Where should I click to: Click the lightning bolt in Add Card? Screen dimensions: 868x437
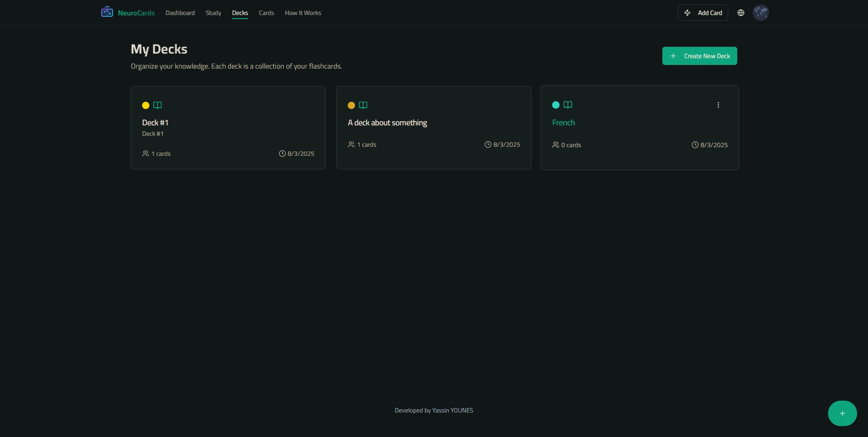[x=687, y=13]
